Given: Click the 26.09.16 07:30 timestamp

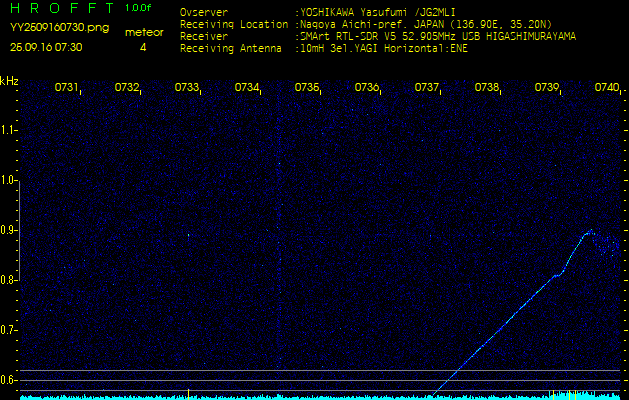Looking at the screenshot, I should coord(46,47).
